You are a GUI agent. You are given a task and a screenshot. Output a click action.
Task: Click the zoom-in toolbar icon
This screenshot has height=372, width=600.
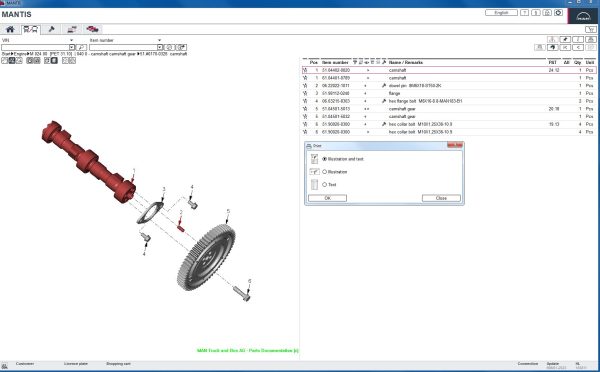click(30, 60)
